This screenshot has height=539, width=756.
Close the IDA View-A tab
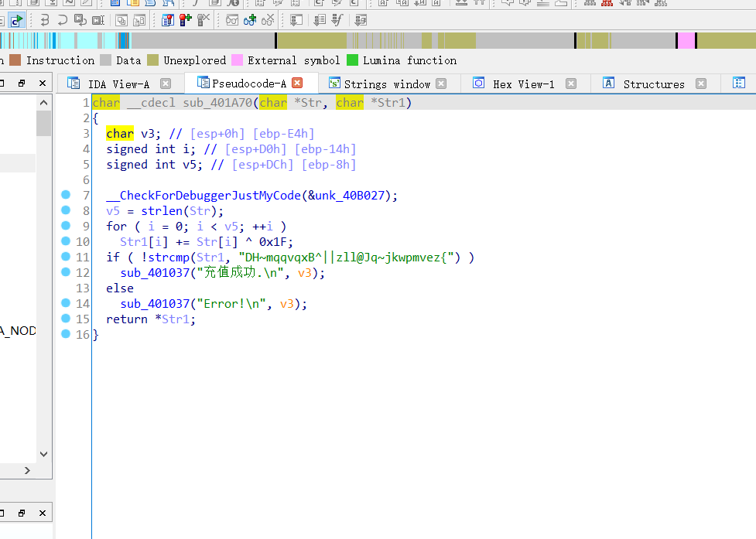pyautogui.click(x=166, y=84)
